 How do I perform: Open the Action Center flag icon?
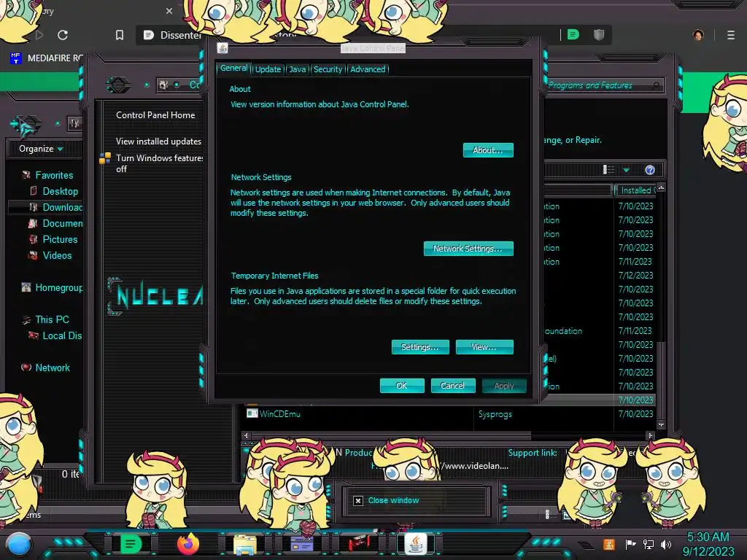pyautogui.click(x=631, y=544)
